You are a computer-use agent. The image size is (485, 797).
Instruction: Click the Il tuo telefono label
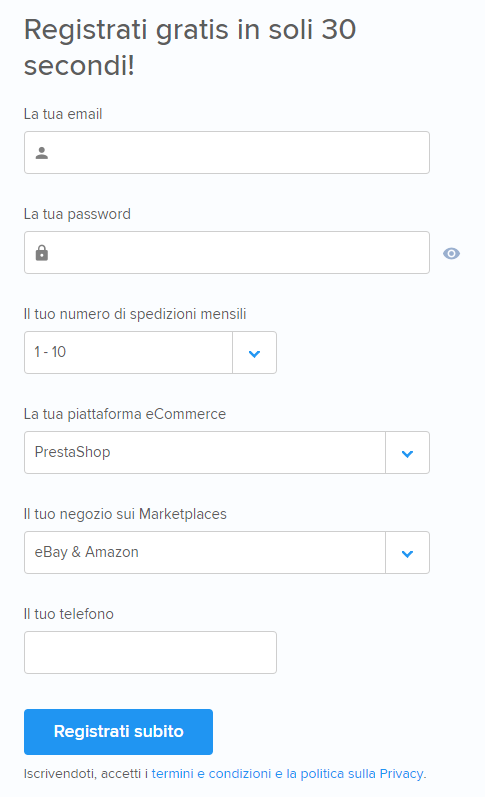coord(69,614)
